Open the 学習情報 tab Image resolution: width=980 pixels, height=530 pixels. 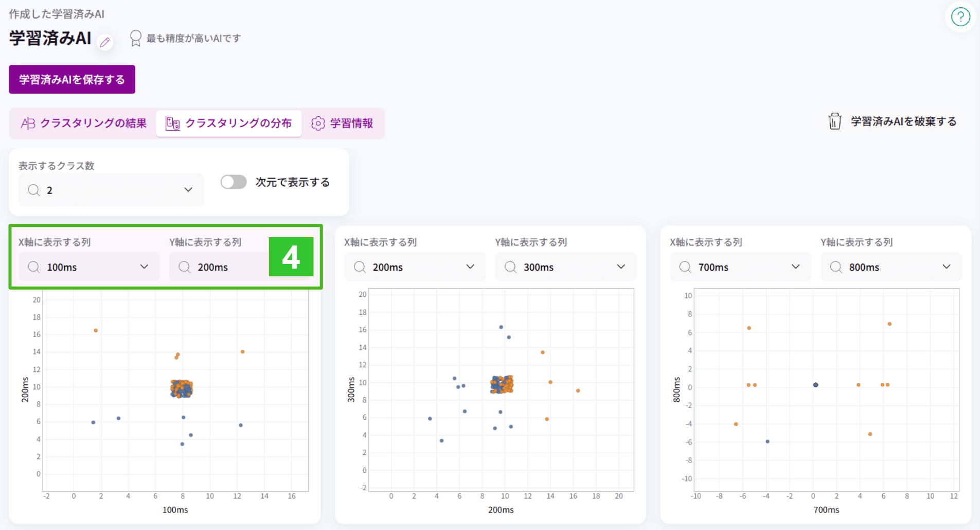point(343,123)
